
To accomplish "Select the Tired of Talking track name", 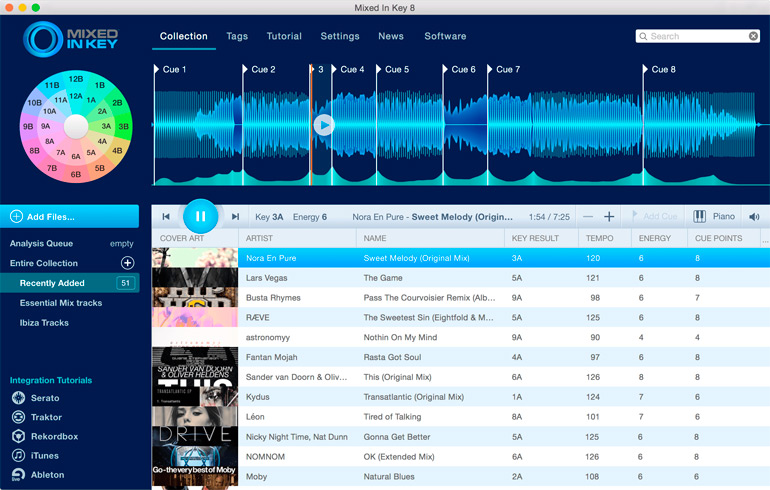I will pos(392,417).
